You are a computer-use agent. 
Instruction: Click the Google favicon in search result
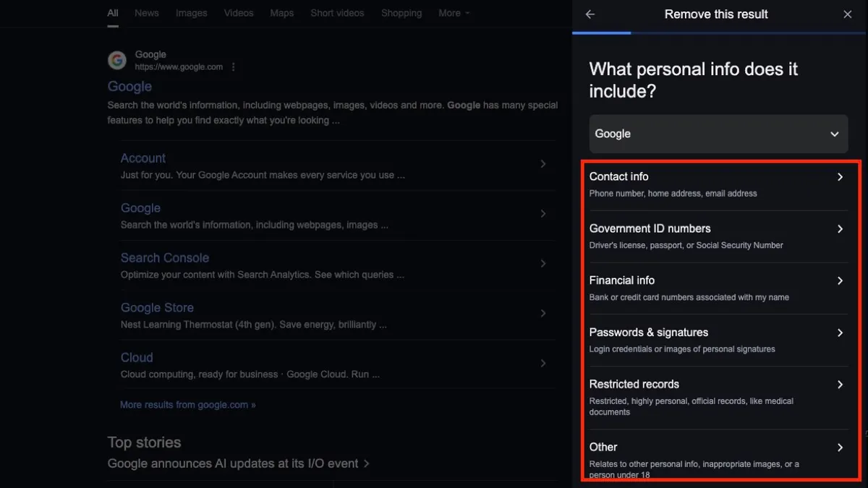(117, 61)
